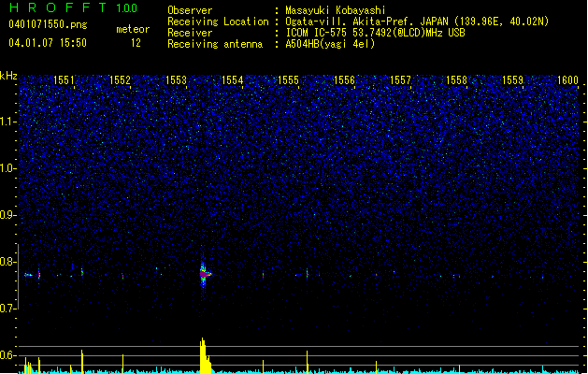Click the date stamp 04.01.07 15:50
Screen dimensions: 588x374
tap(48, 43)
